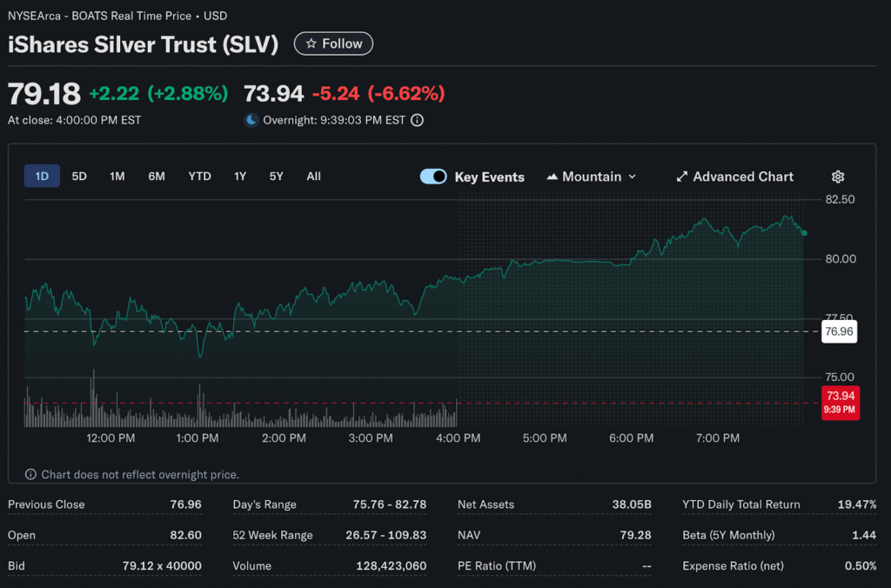
Task: View the 5Y chart range
Action: [276, 177]
